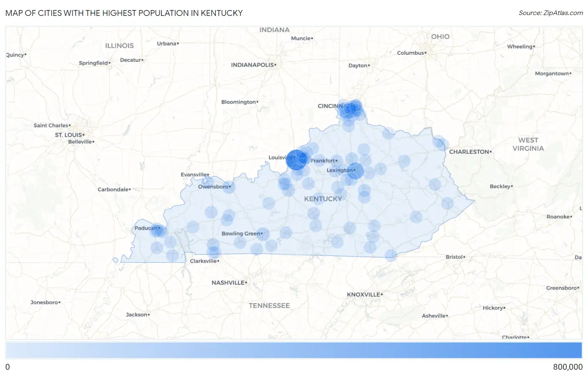Click the Asheville city label
588x376 pixels.
434,316
